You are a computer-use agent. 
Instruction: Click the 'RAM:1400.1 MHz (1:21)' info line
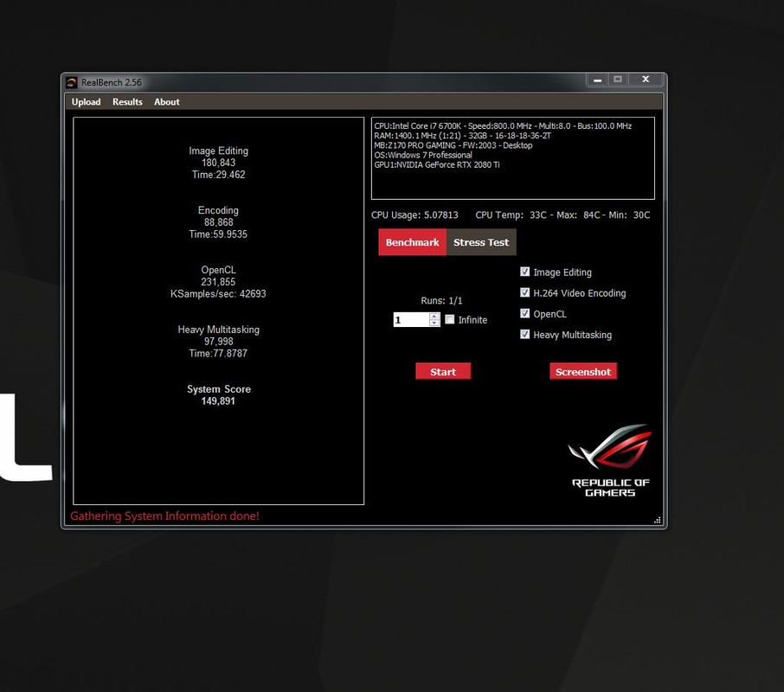(462, 136)
